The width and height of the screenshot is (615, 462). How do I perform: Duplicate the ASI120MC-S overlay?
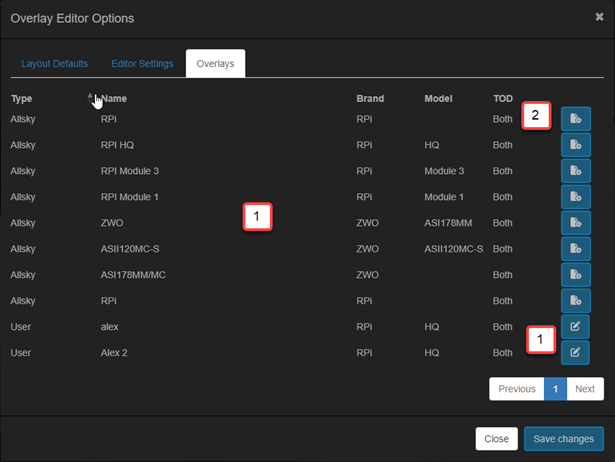575,249
